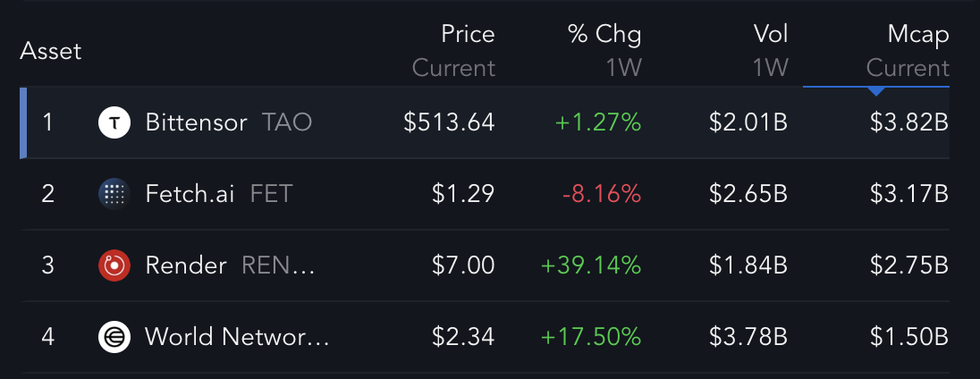Click the red Render logo icon
Image resolution: width=980 pixels, height=379 pixels.
[x=114, y=265]
